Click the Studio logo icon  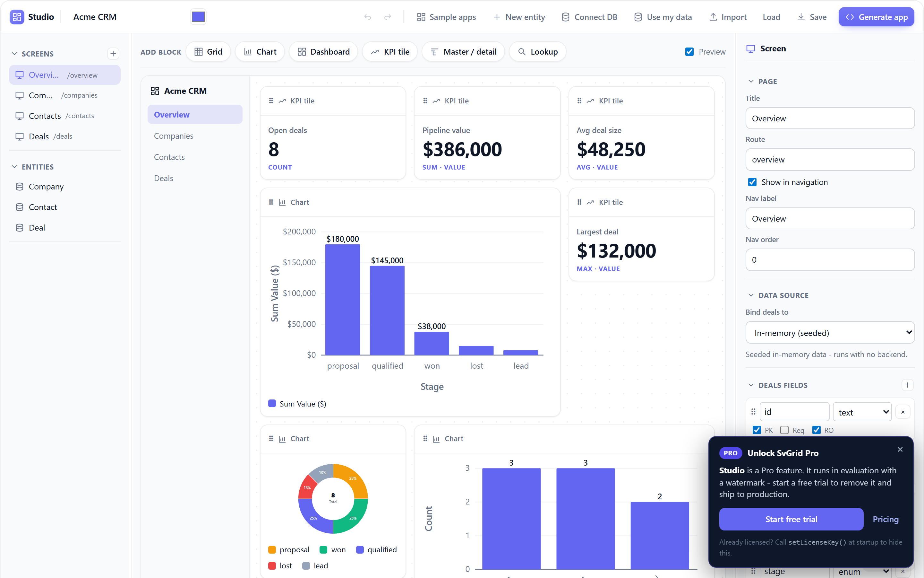click(x=17, y=17)
